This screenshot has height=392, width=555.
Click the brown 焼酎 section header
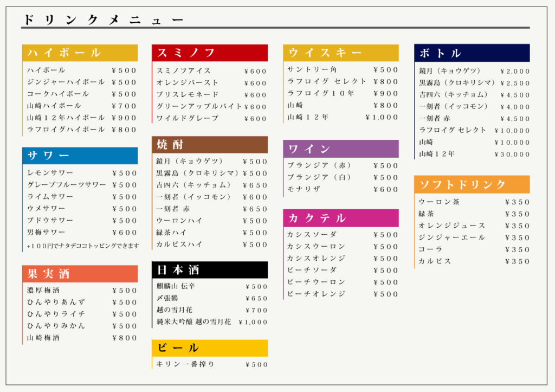point(209,145)
